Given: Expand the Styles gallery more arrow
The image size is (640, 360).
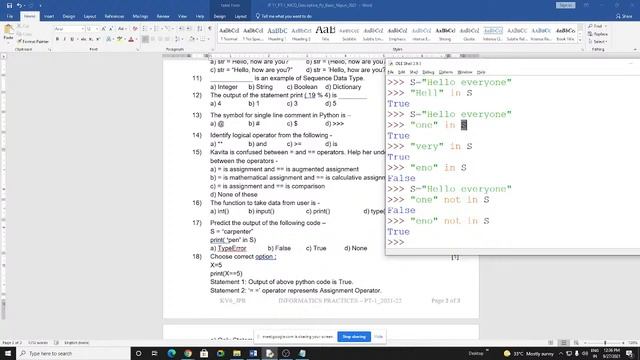Looking at the screenshot, I should (x=580, y=40).
